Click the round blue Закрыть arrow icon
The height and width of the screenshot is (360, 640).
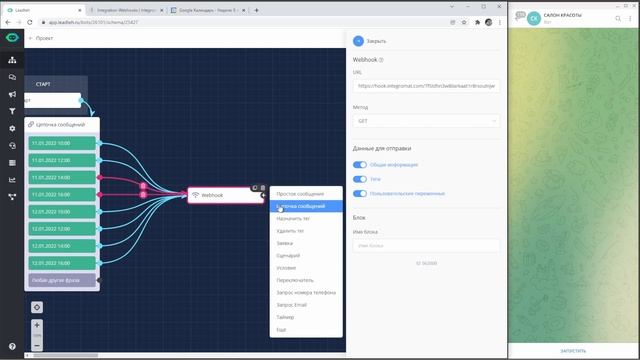[358, 41]
